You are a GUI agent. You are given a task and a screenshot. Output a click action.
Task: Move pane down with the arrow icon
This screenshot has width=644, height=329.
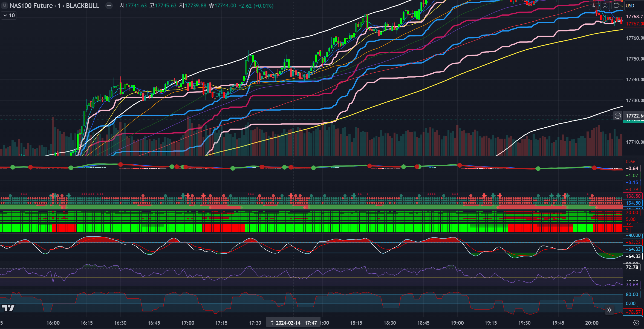pos(594,5)
